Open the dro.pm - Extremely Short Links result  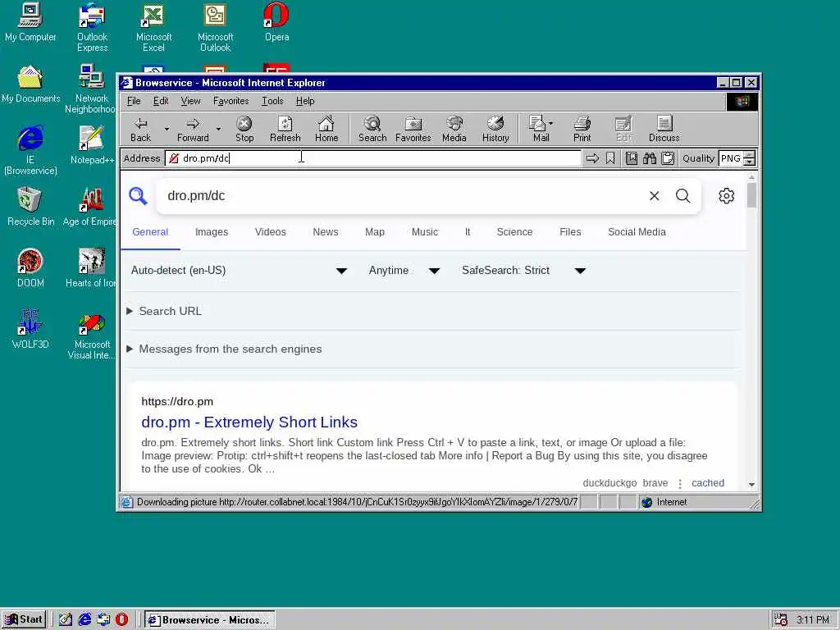[249, 422]
